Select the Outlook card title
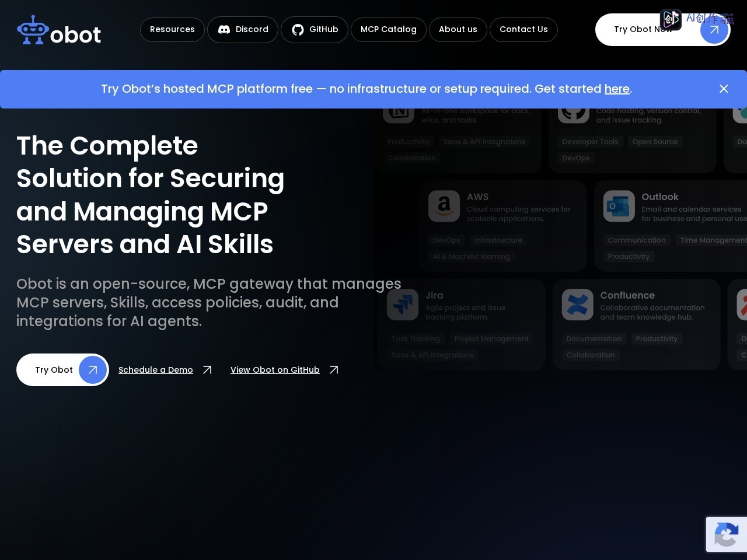 click(660, 197)
